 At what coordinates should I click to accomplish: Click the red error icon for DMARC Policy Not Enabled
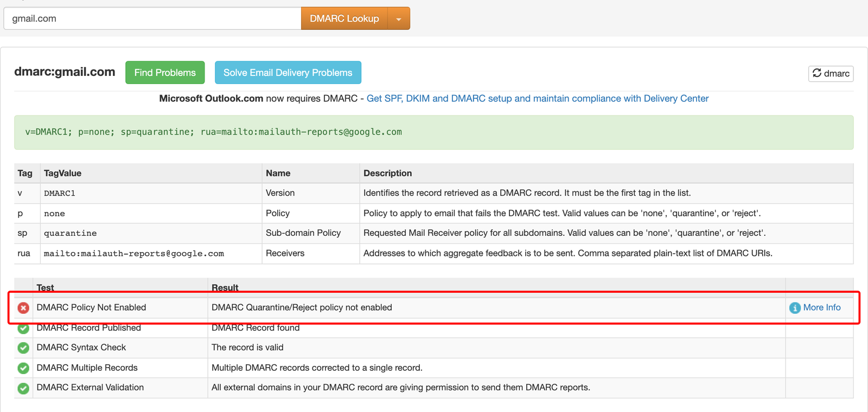(x=23, y=308)
